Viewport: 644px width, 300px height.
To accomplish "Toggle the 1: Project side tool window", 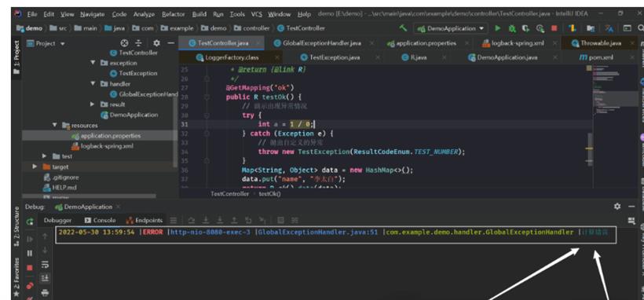I will (x=16, y=57).
